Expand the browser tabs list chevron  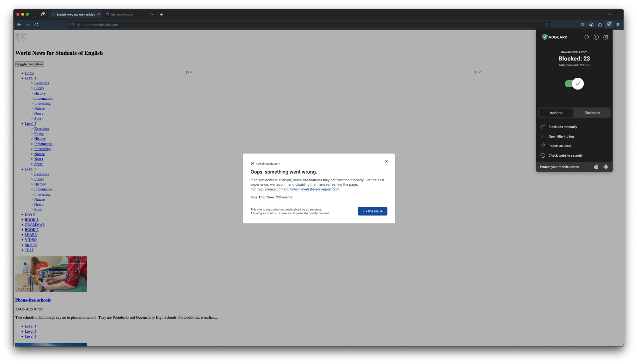pos(609,14)
